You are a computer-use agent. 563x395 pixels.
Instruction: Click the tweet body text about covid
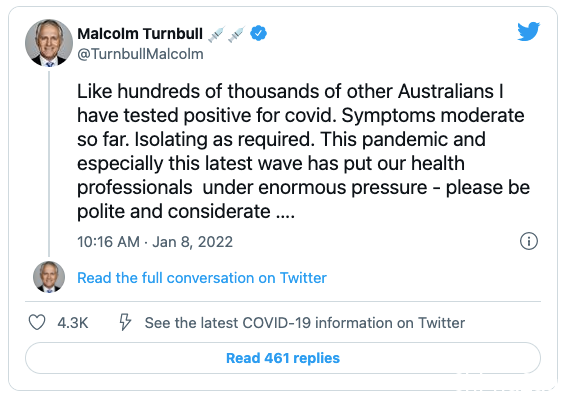point(303,151)
